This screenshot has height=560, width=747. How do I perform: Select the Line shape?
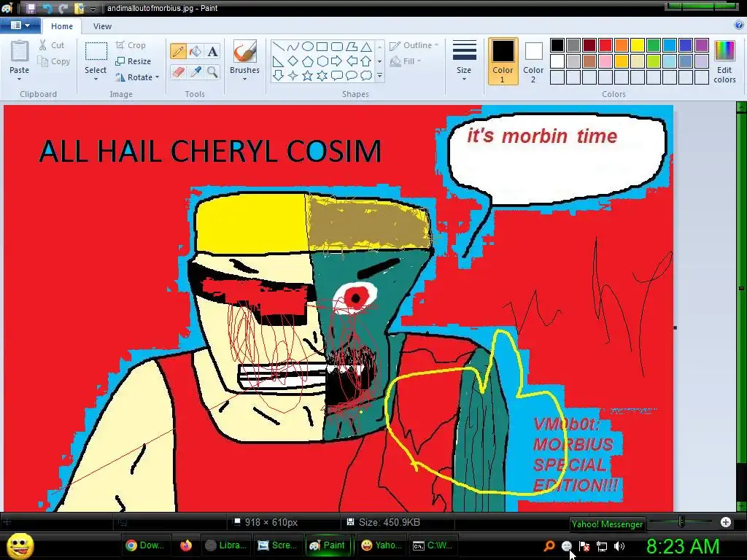point(279,46)
